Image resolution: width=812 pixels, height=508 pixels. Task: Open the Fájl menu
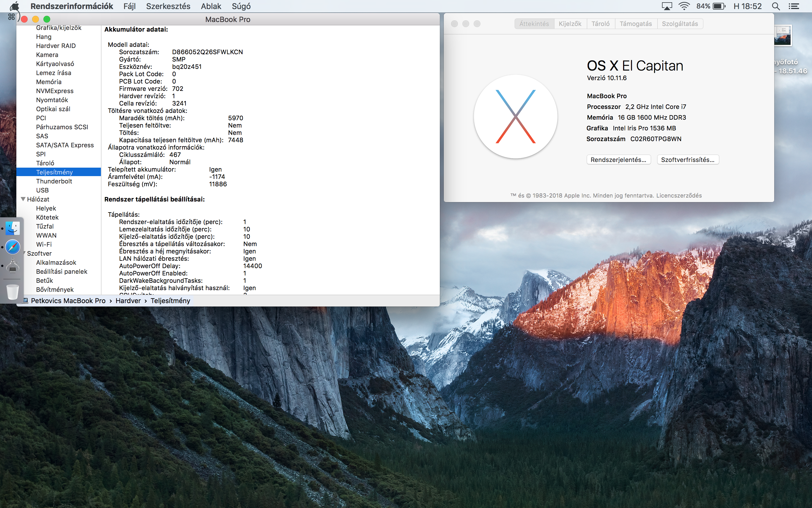point(129,6)
